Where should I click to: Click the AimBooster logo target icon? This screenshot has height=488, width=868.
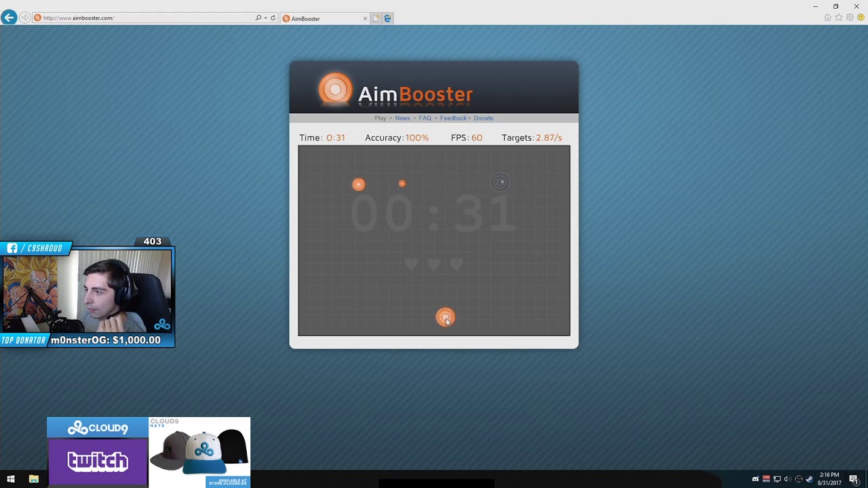[335, 89]
